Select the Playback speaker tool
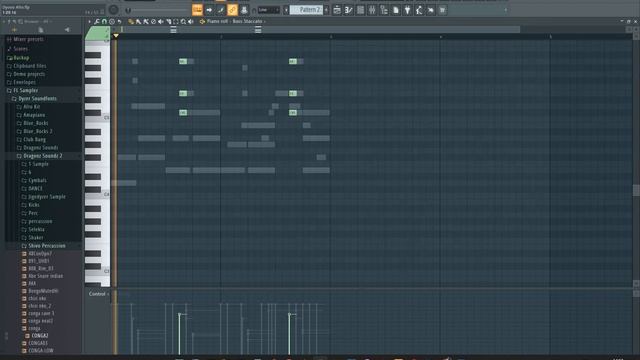The width and height of the screenshot is (640, 360). pyautogui.click(x=191, y=21)
